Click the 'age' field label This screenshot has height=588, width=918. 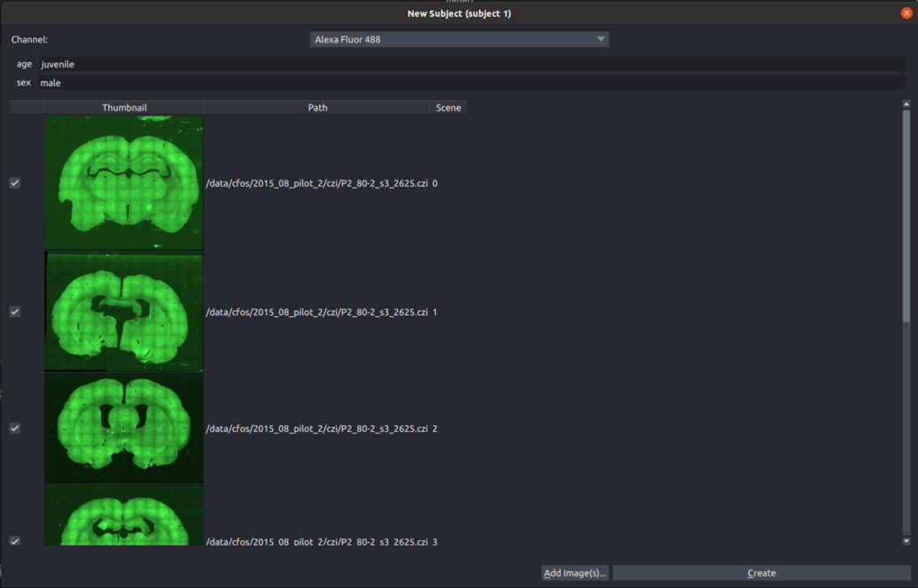[24, 64]
